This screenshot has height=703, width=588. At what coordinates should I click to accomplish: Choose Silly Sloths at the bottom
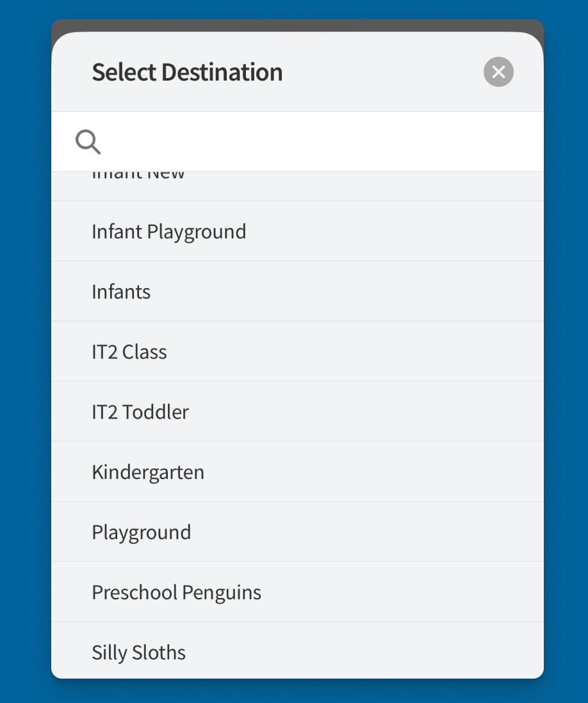coord(138,652)
